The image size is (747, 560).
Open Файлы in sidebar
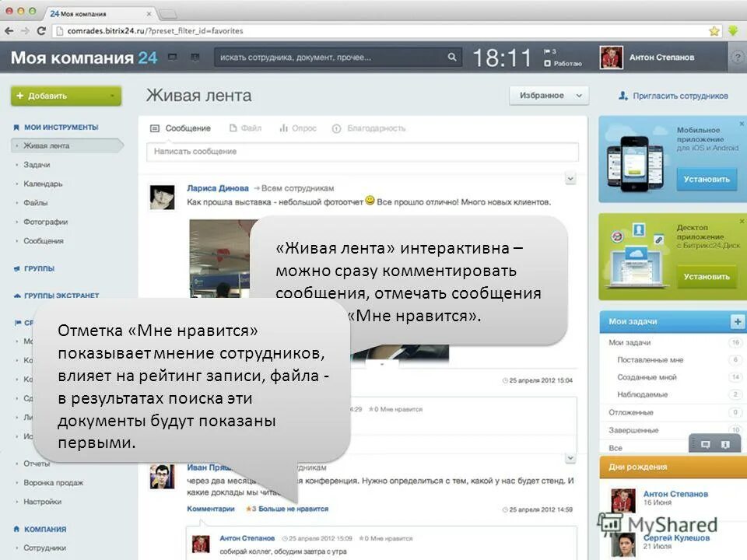36,203
